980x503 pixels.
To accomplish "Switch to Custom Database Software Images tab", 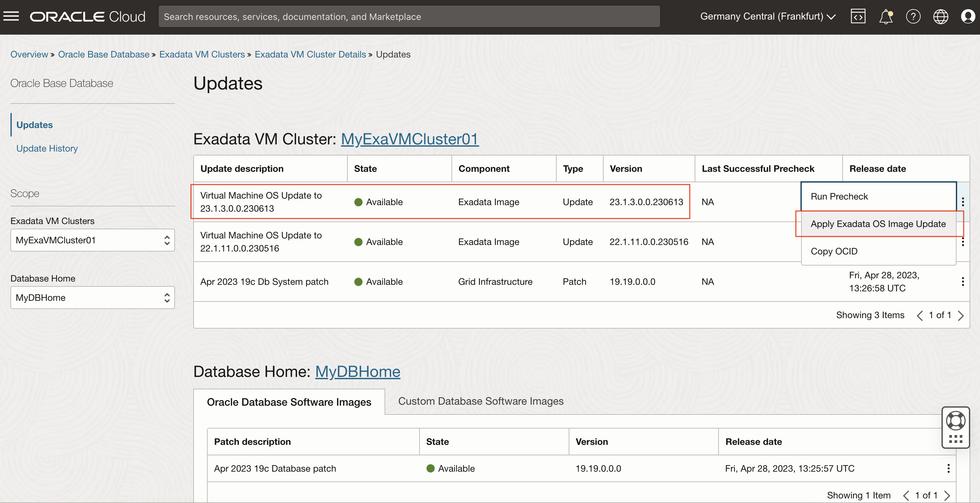I will click(x=481, y=401).
